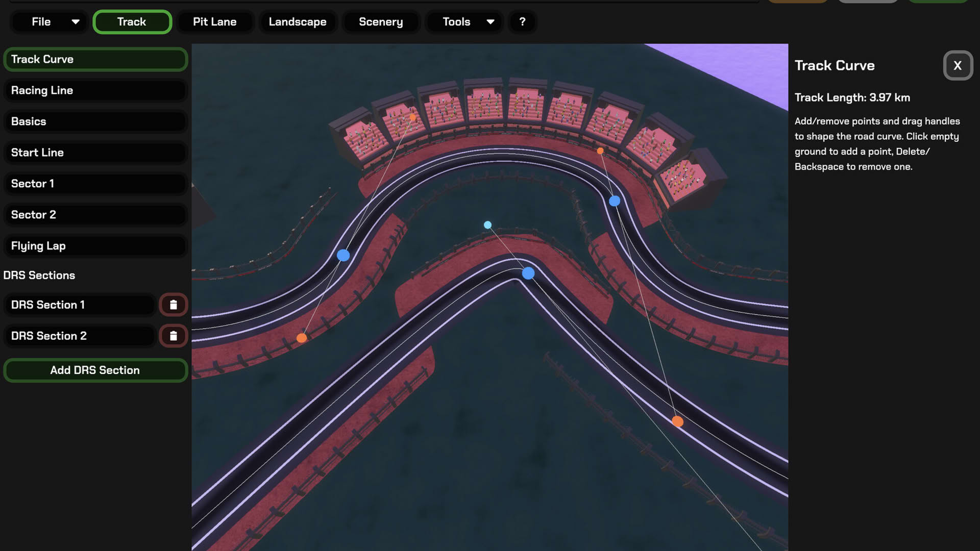Screen dimensions: 980x551
Task: Click the Track Length 3.97 km text
Action: (x=852, y=97)
